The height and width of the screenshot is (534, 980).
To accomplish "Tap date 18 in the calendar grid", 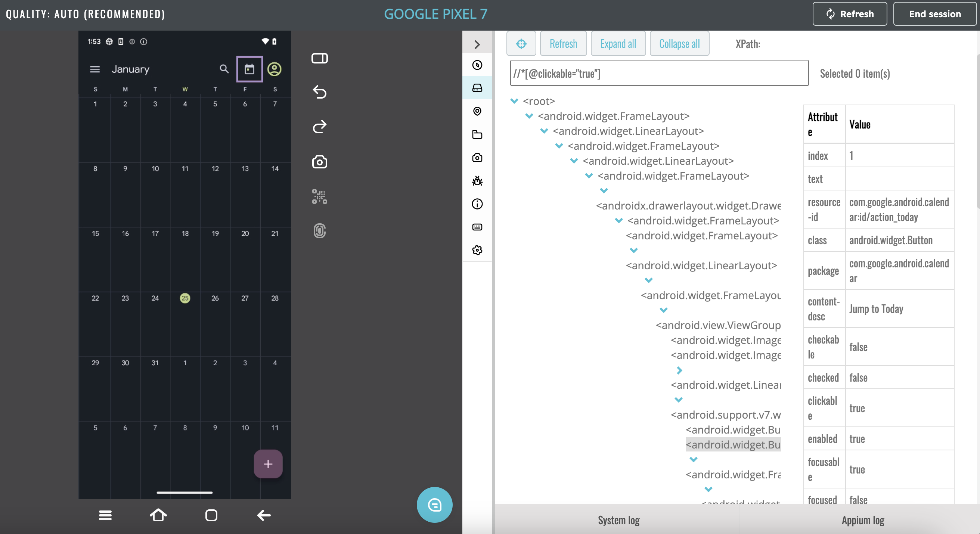I will pyautogui.click(x=185, y=233).
